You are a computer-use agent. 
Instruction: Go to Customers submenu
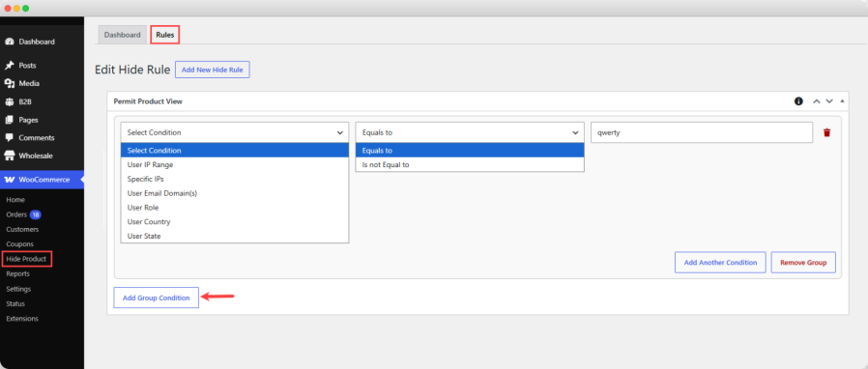[x=22, y=229]
